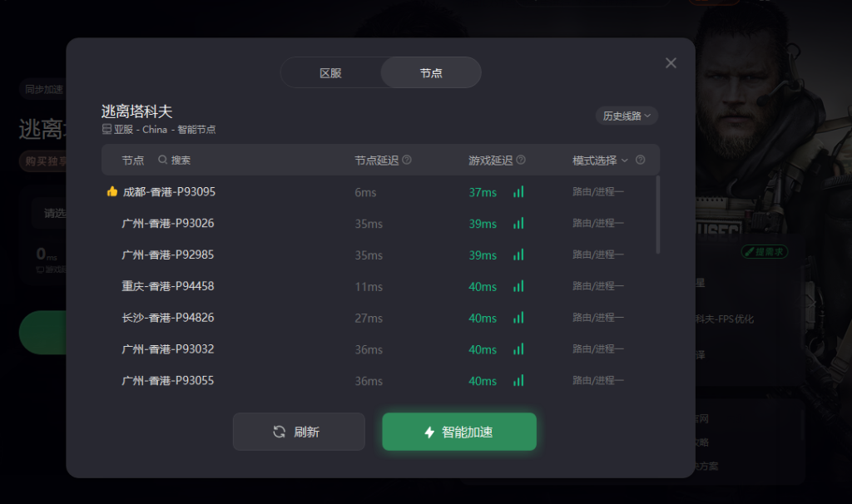Switch to the 区服 tab

click(x=330, y=73)
